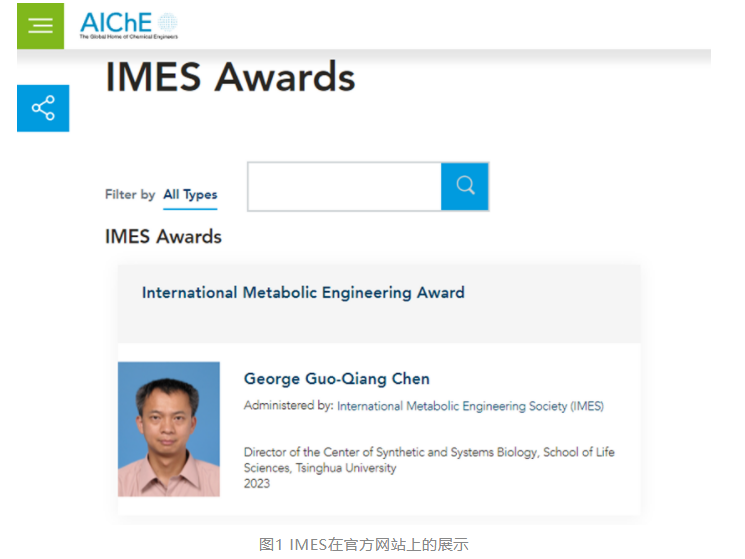
Task: Select the All Types filter tab
Action: [190, 195]
